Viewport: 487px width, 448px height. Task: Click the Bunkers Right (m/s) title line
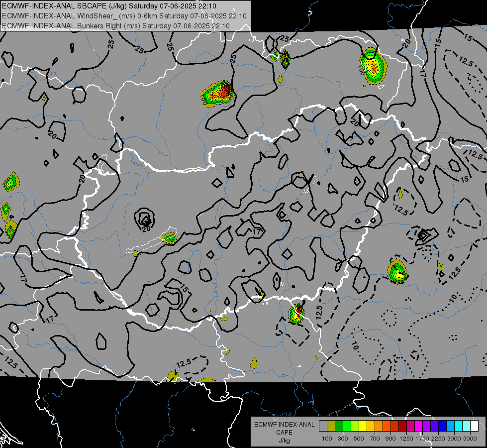[116, 26]
